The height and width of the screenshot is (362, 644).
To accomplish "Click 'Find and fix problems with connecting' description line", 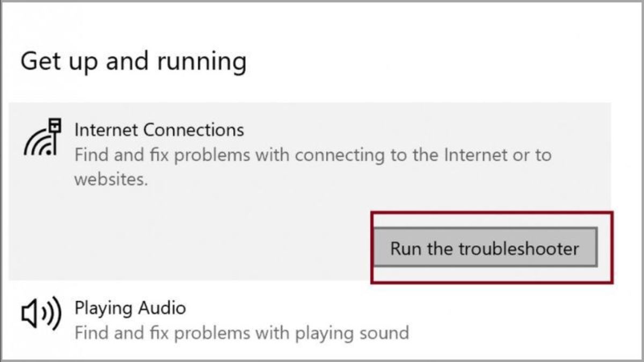I will tap(312, 156).
